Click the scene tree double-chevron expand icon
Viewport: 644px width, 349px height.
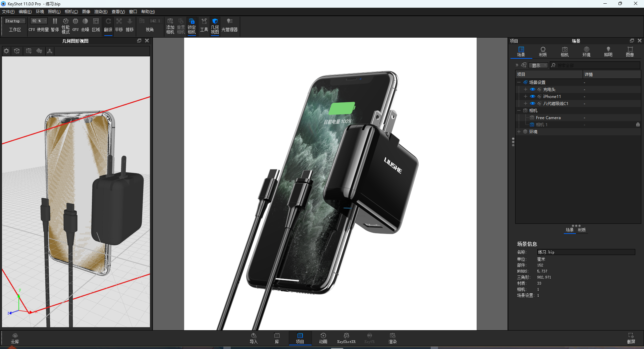coord(517,65)
